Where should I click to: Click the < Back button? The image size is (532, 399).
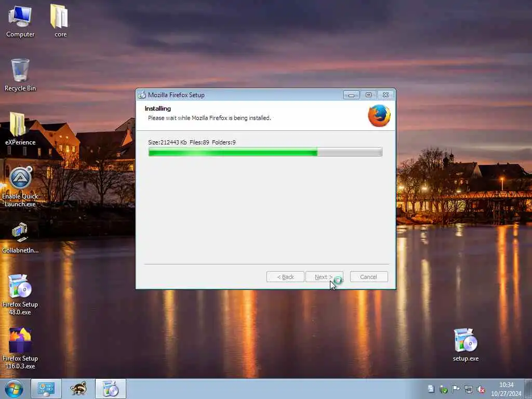click(285, 277)
